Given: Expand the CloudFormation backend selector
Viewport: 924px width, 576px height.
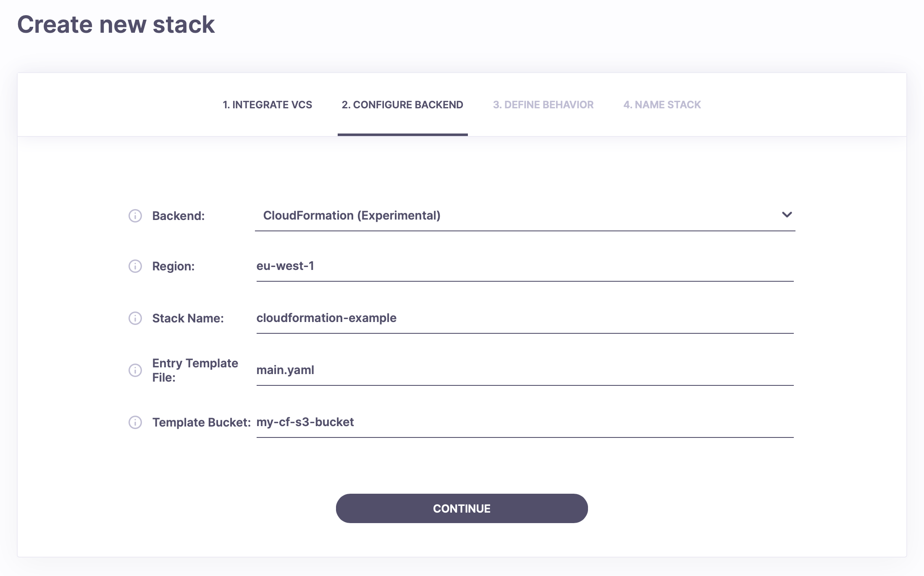Looking at the screenshot, I should click(x=787, y=215).
